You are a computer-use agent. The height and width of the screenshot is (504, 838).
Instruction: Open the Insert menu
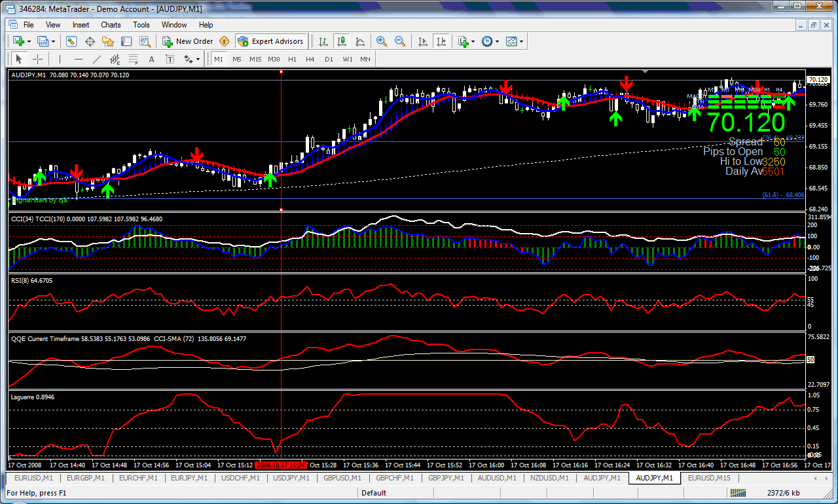coord(81,25)
